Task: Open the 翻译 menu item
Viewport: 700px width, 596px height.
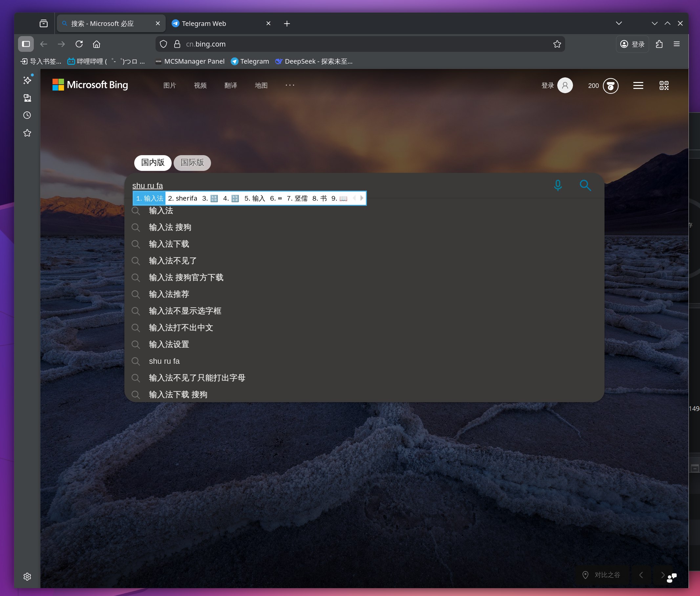Action: (230, 85)
